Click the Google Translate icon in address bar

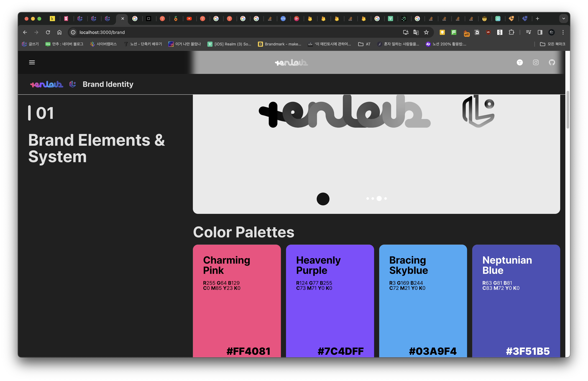(416, 32)
